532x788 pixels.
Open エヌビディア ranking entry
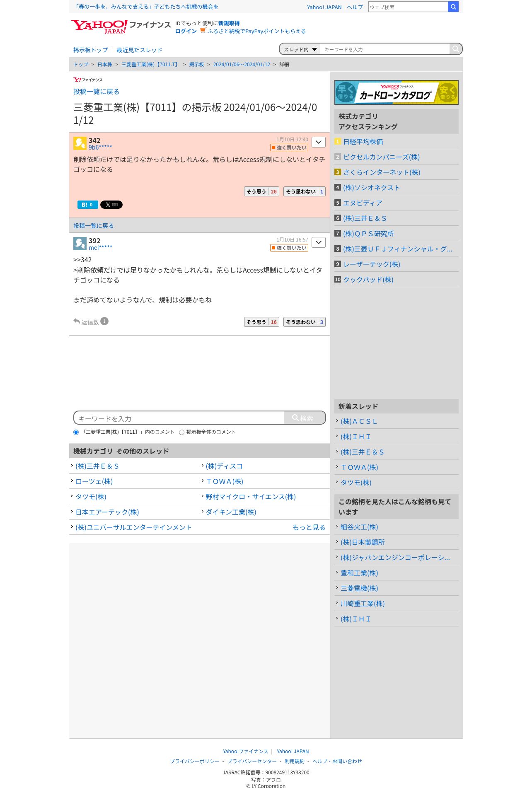(363, 203)
